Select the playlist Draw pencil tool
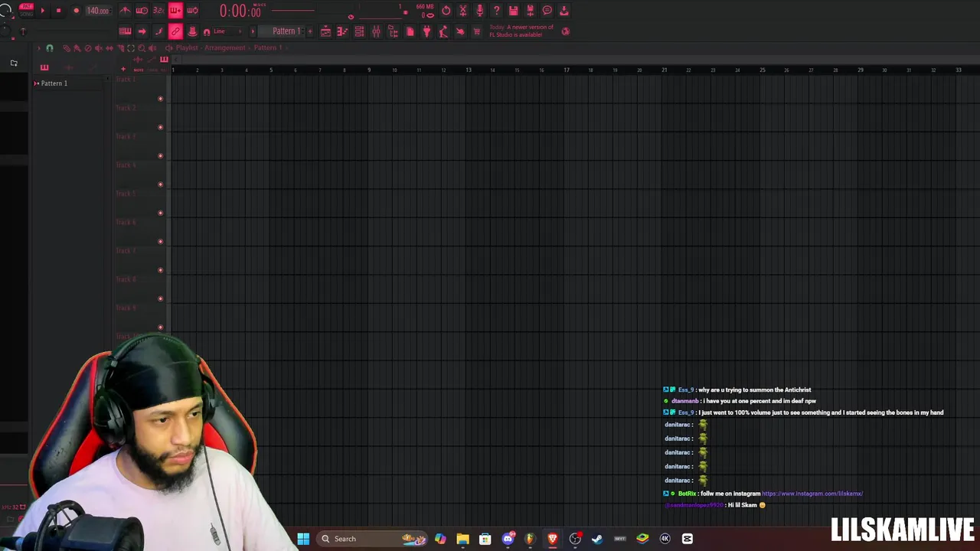Image resolution: width=980 pixels, height=551 pixels. click(67, 48)
